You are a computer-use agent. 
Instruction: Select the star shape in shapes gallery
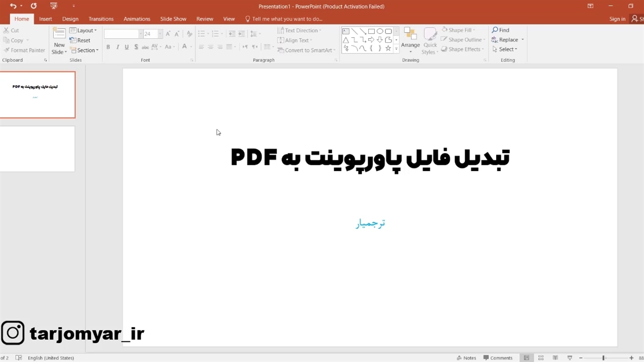pos(388,48)
